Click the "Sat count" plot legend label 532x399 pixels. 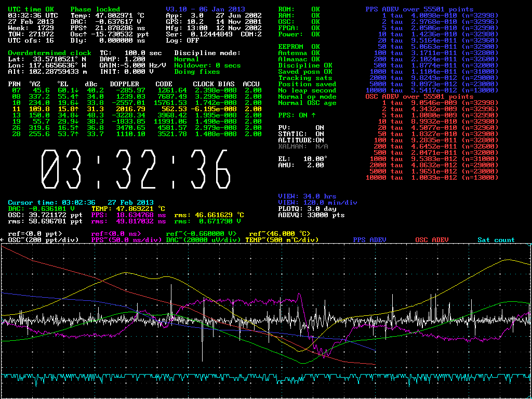tap(496, 240)
